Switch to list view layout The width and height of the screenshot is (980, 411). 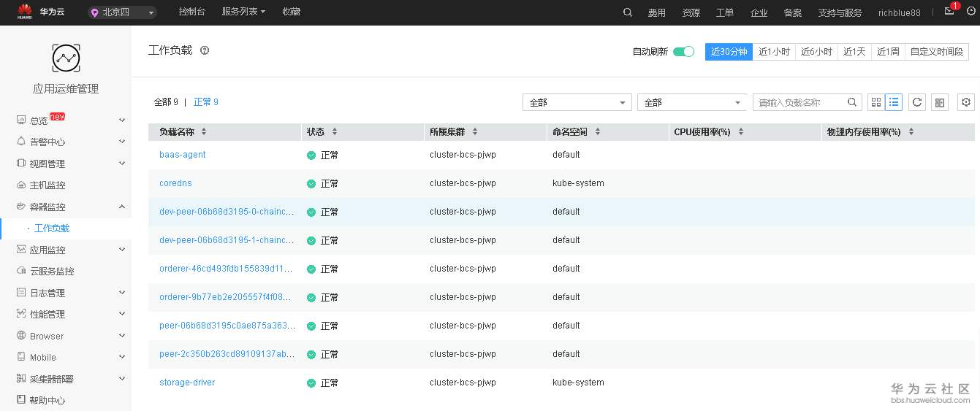point(894,102)
